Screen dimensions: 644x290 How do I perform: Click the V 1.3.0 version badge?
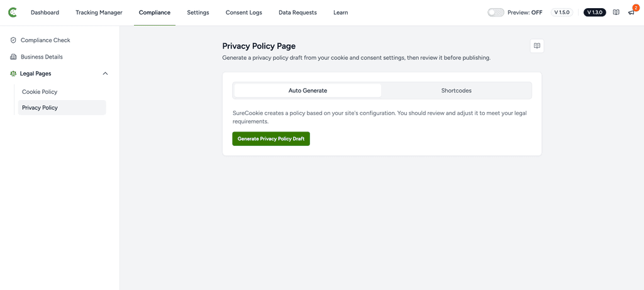tap(595, 13)
